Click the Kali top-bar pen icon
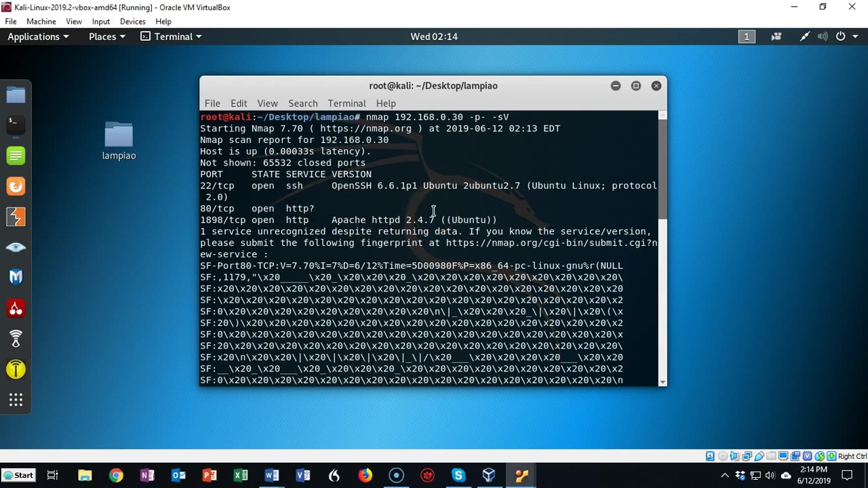Viewport: 868px width, 488px height. pos(805,37)
